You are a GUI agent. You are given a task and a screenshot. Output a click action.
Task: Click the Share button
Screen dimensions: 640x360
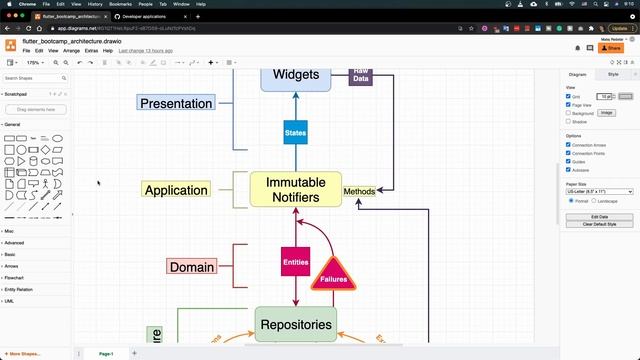click(611, 48)
